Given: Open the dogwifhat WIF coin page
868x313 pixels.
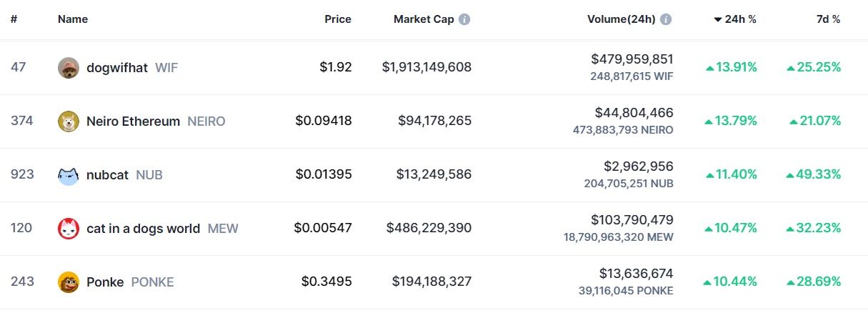Looking at the screenshot, I should (x=117, y=68).
